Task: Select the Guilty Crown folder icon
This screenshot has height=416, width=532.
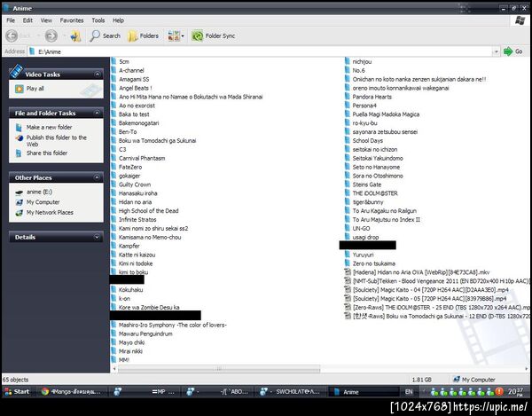Action: tap(113, 184)
